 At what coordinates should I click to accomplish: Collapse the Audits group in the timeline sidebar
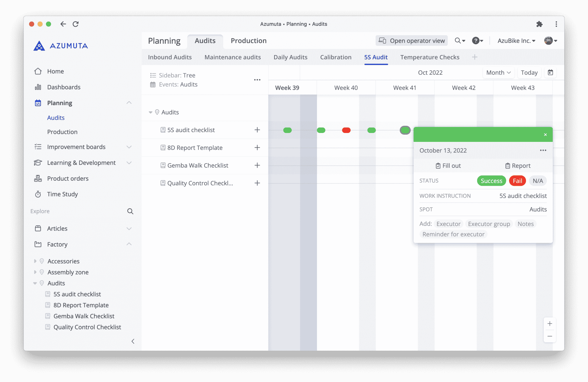pyautogui.click(x=150, y=112)
